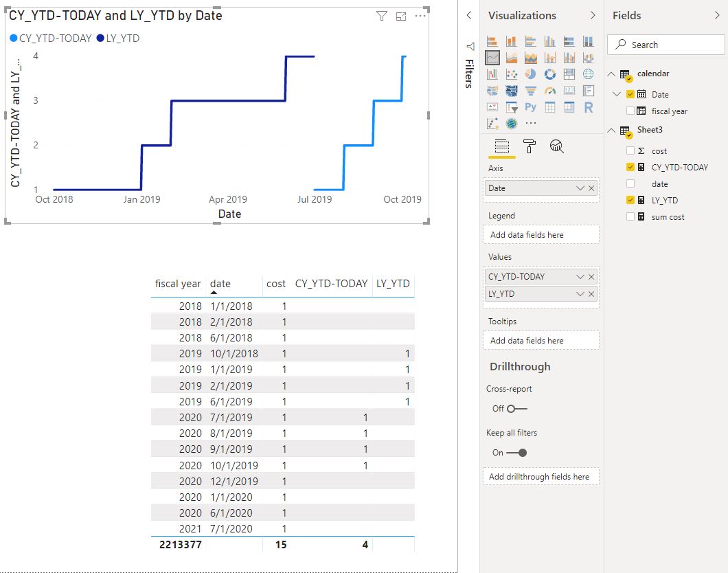Image resolution: width=728 pixels, height=573 pixels.
Task: Select the key influencers visual
Action: 492,124
